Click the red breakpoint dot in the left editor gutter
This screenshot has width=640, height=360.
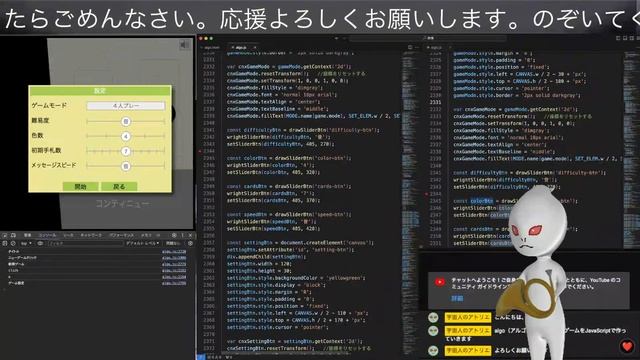point(200,151)
